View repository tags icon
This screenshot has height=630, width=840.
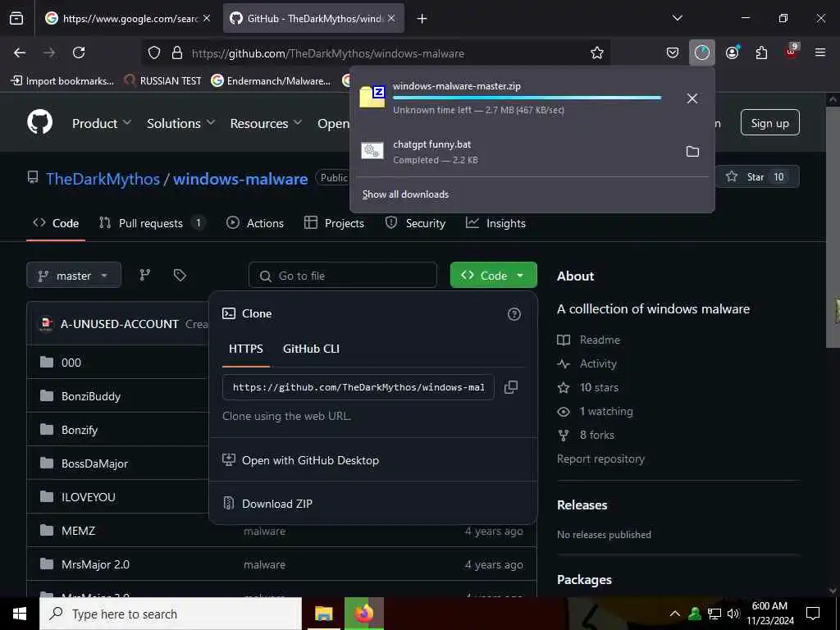[x=180, y=276]
